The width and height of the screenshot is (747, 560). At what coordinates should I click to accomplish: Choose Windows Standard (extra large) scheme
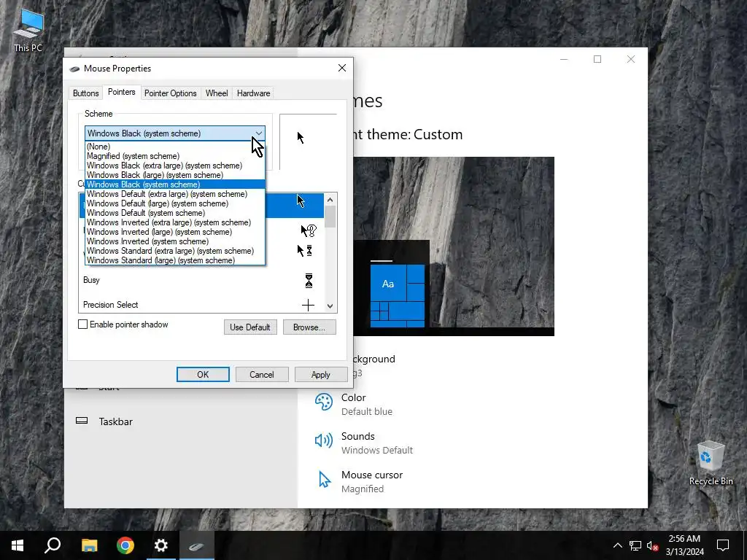(x=175, y=251)
